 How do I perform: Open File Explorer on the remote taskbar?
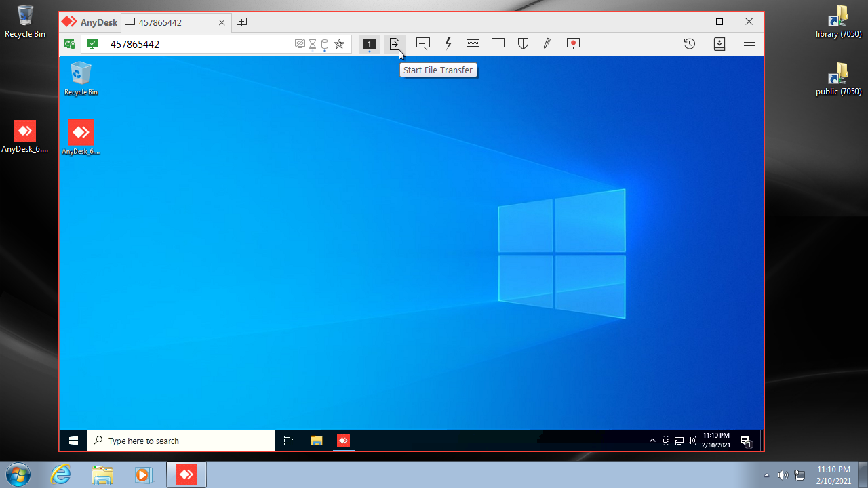click(x=316, y=441)
